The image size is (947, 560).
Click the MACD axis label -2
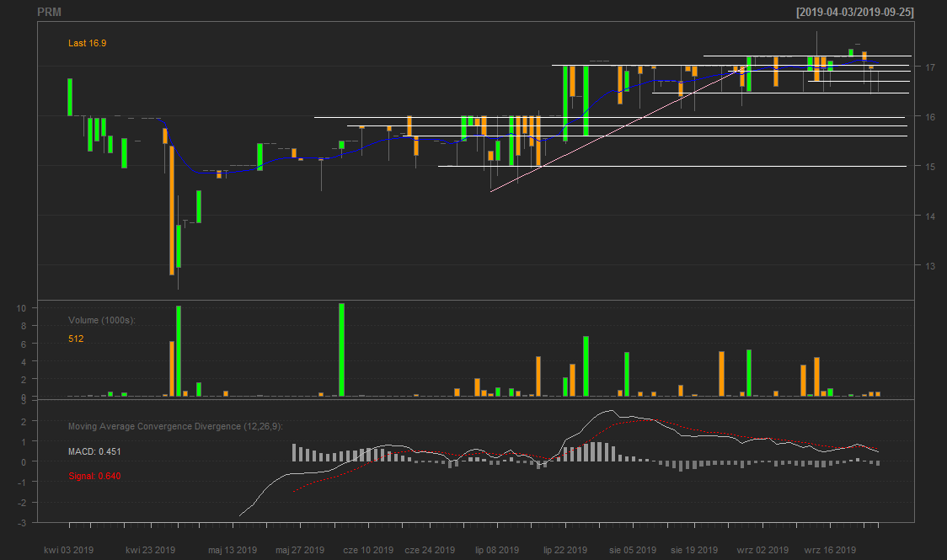(x=22, y=503)
